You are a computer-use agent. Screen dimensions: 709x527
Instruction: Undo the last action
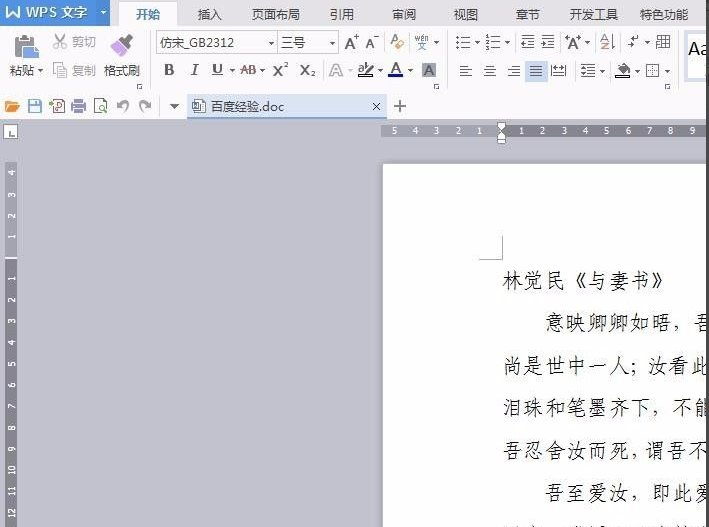coord(123,106)
